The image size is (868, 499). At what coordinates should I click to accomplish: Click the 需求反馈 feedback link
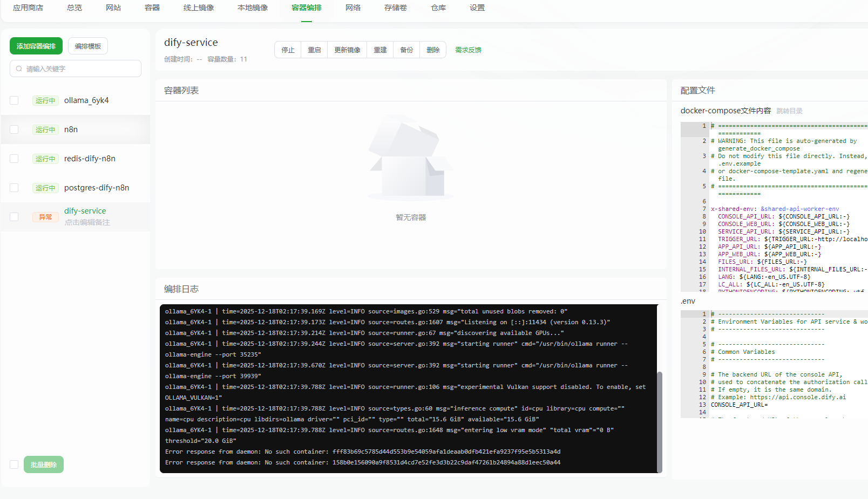[468, 49]
